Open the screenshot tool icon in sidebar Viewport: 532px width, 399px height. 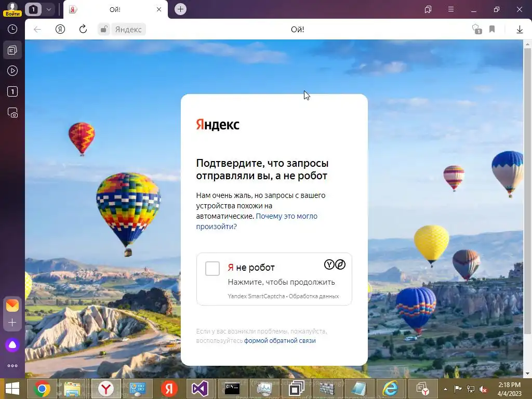[12, 113]
